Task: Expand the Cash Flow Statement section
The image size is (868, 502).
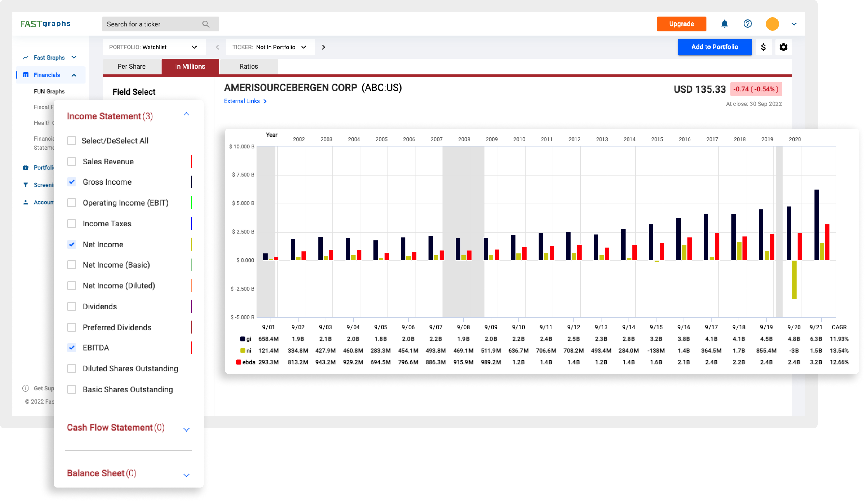Action: point(186,430)
